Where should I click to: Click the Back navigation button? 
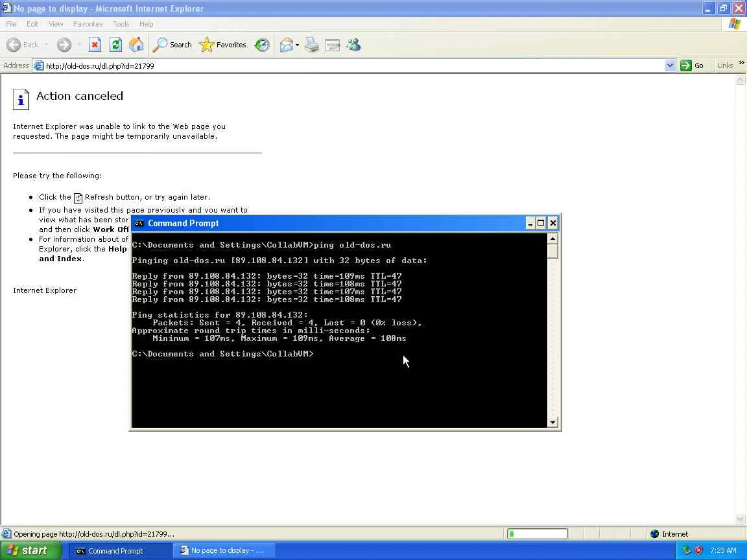coord(22,45)
